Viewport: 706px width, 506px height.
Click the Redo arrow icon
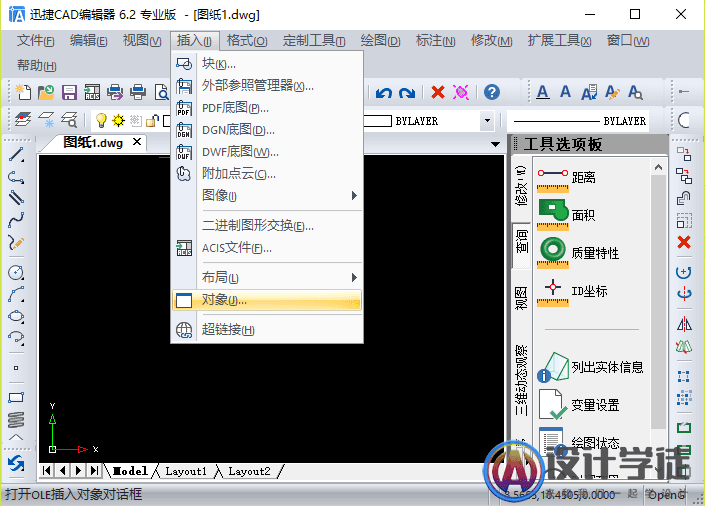(x=407, y=93)
